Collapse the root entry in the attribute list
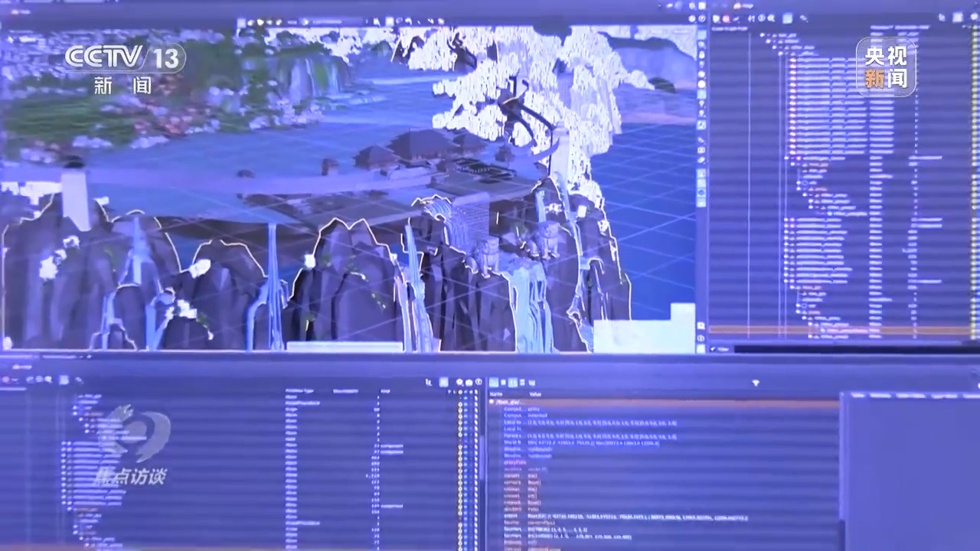This screenshot has width=980, height=551. pos(492,401)
